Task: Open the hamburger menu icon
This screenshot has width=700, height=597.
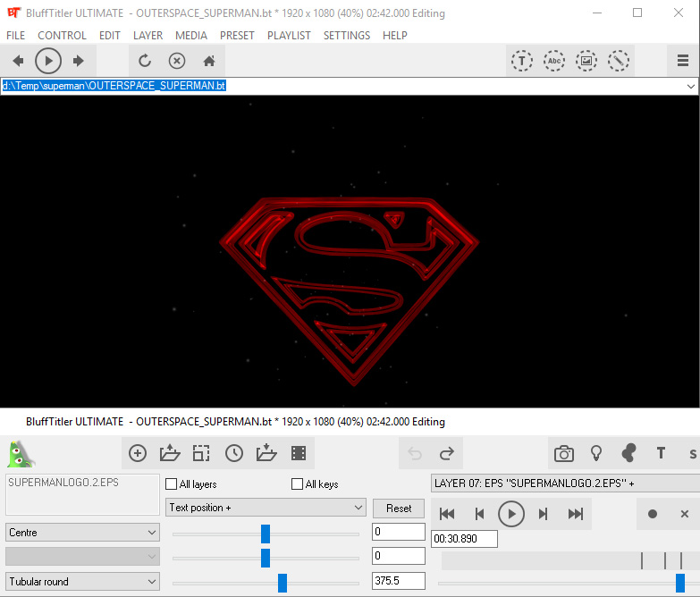Action: tap(683, 61)
